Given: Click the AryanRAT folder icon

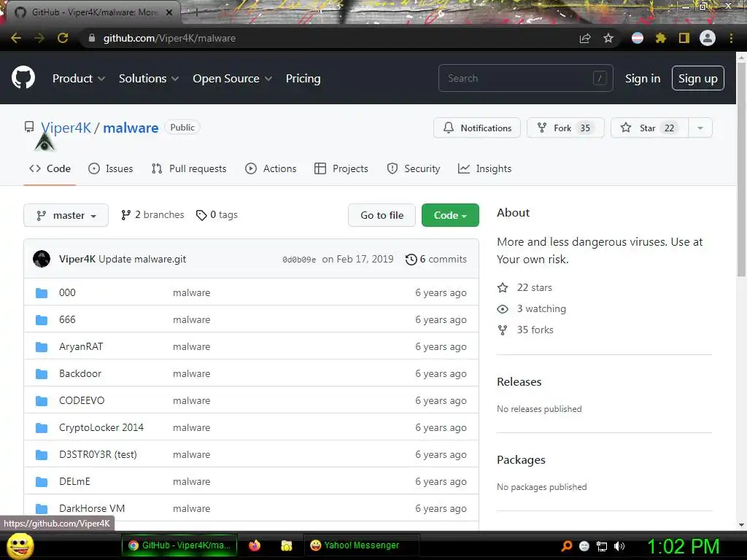Looking at the screenshot, I should (x=42, y=347).
